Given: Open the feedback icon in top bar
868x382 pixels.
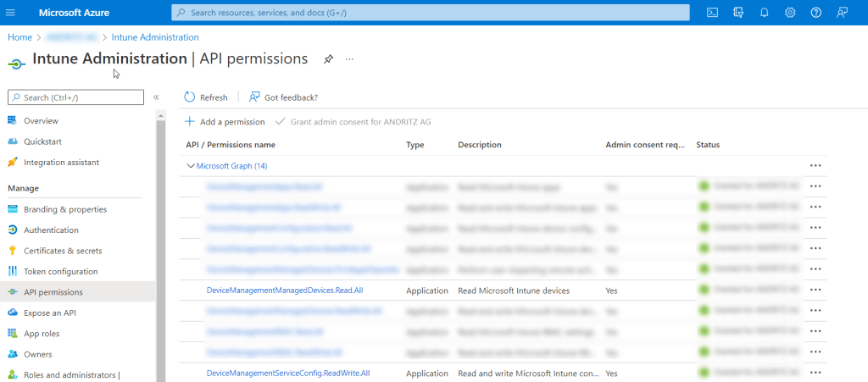Looking at the screenshot, I should (x=842, y=13).
